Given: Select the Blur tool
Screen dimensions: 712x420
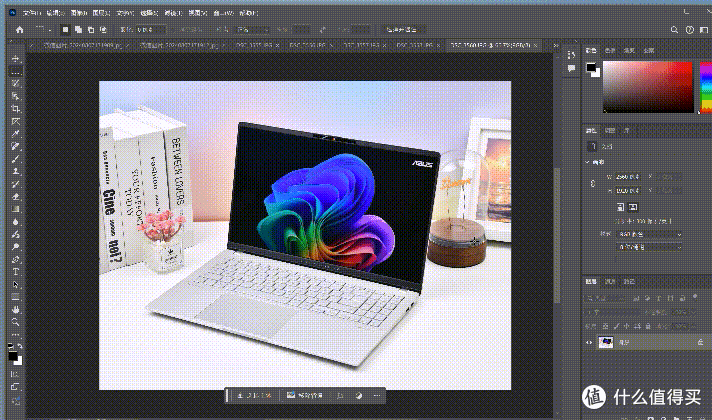Looking at the screenshot, I should pos(15,222).
